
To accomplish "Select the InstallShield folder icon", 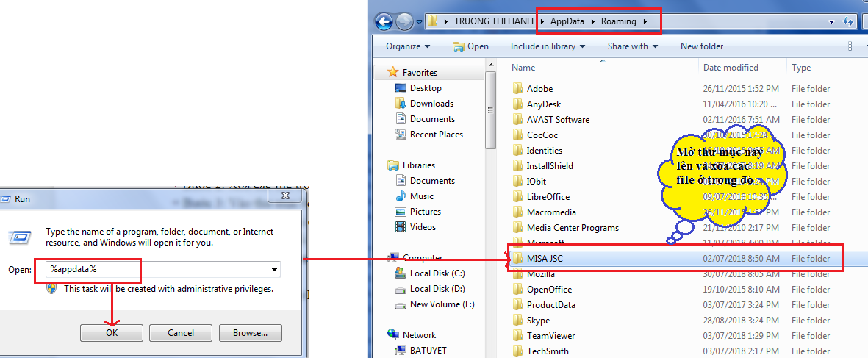I will pyautogui.click(x=517, y=166).
